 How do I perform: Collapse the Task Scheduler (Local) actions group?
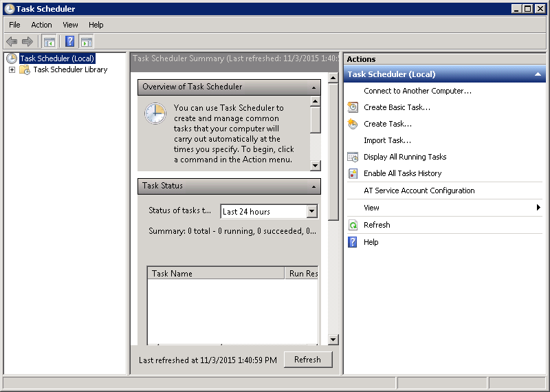click(538, 74)
